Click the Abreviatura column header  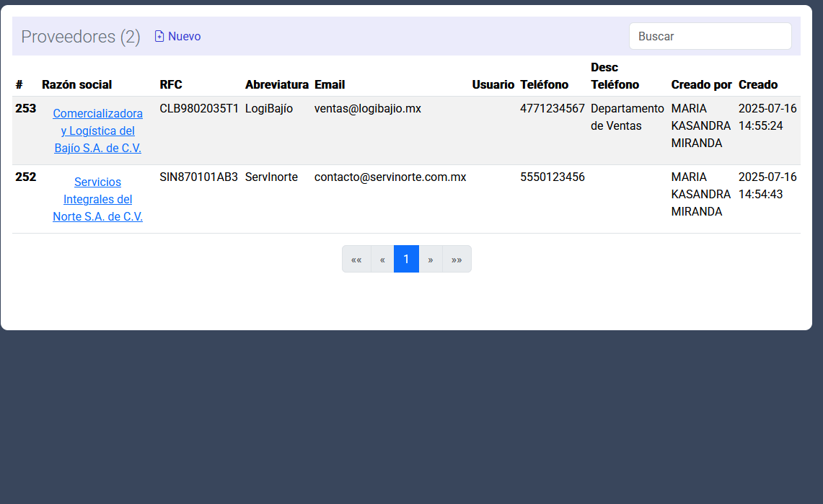coord(277,84)
